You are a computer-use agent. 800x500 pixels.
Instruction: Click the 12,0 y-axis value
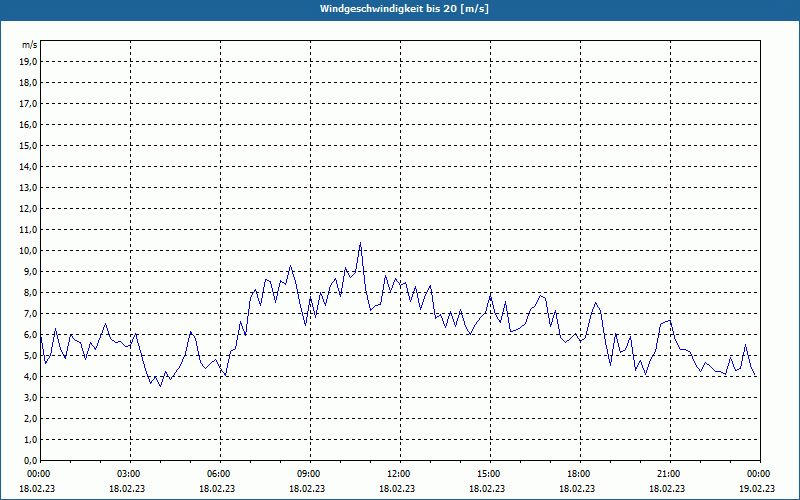coord(28,209)
